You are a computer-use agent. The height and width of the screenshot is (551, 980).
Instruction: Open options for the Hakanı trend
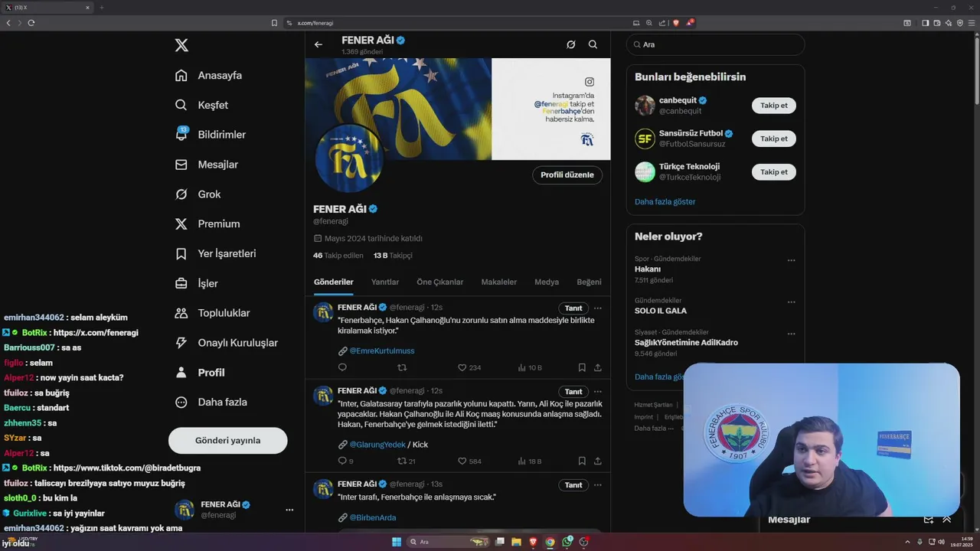pos(791,260)
